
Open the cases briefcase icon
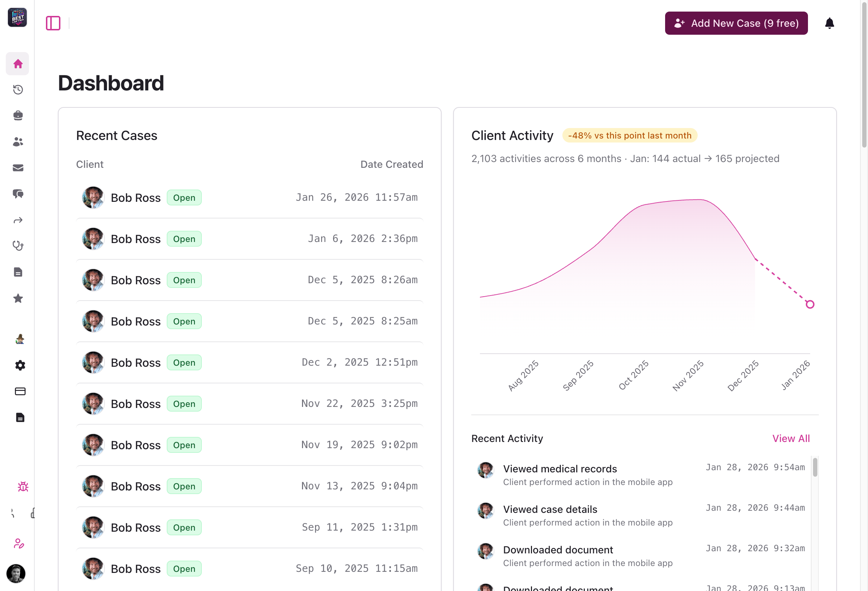pos(18,115)
